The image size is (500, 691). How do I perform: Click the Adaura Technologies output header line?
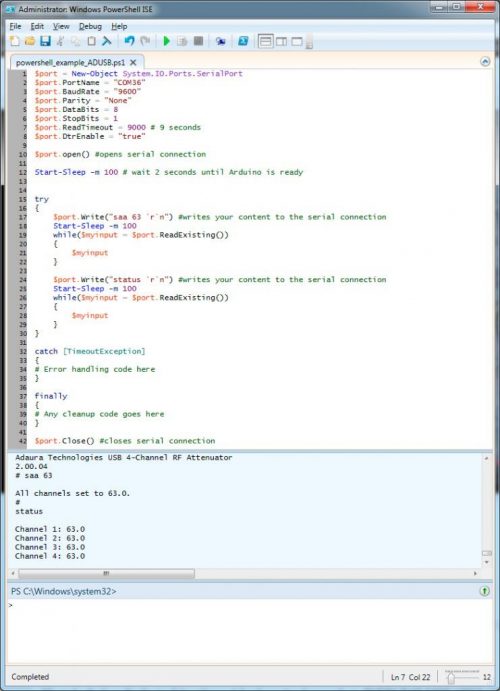[x=124, y=457]
